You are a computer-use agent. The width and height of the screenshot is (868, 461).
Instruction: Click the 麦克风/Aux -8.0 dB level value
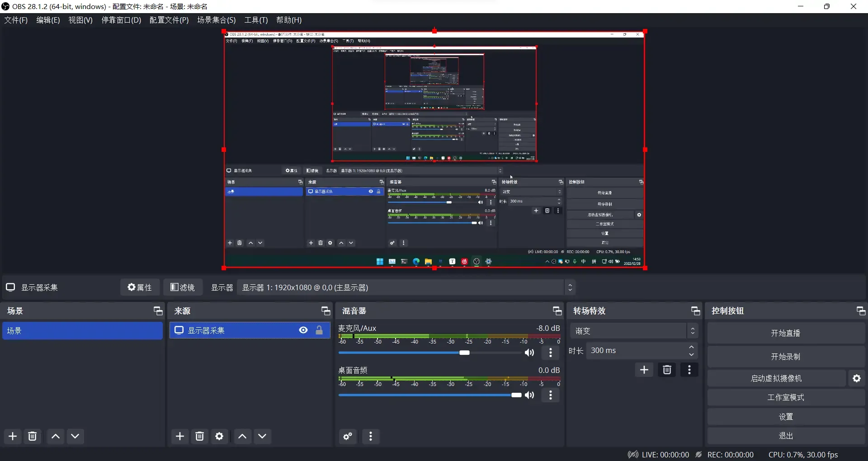[548, 328]
